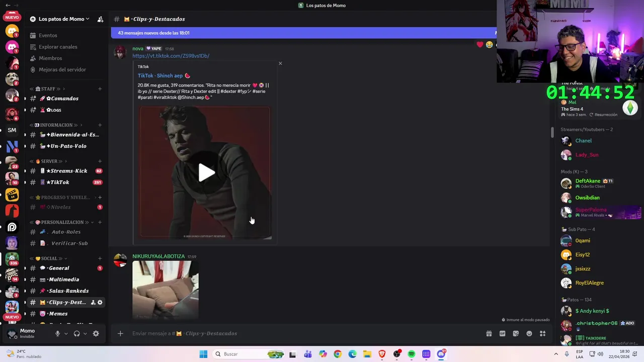Collapse the PERSONALIZACION channel category
The width and height of the screenshot is (644, 362).
pos(62,222)
